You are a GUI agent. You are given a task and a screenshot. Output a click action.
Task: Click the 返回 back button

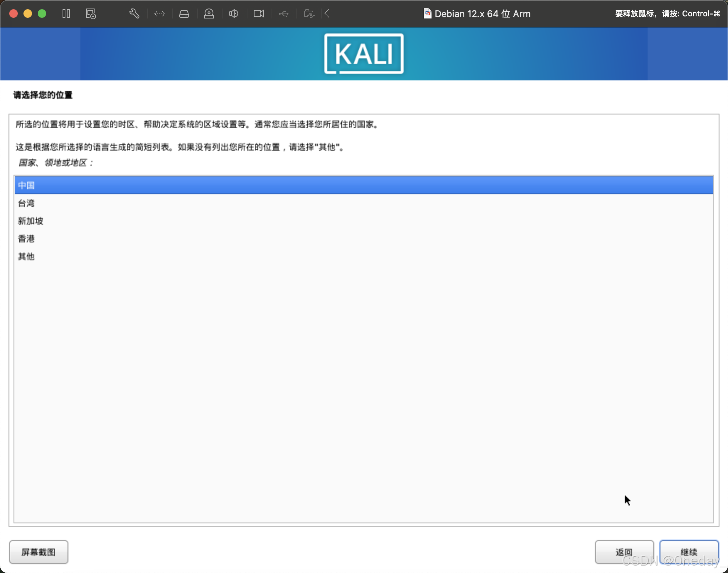pyautogui.click(x=624, y=552)
